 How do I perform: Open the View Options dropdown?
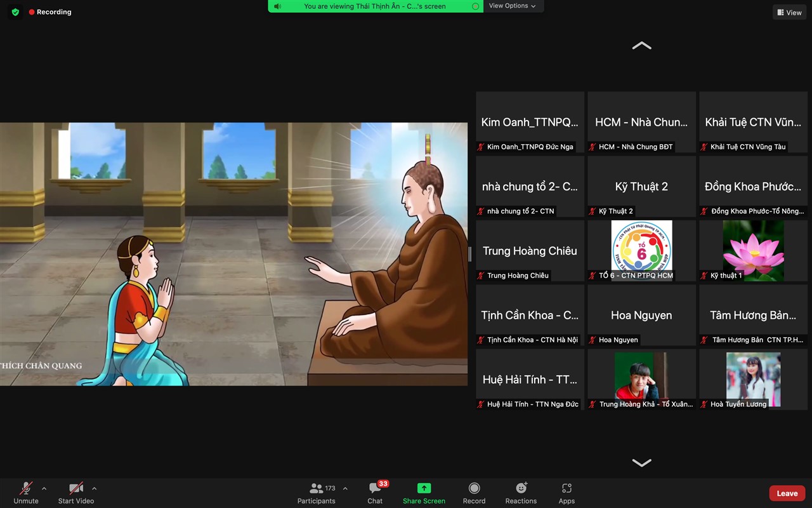[512, 6]
